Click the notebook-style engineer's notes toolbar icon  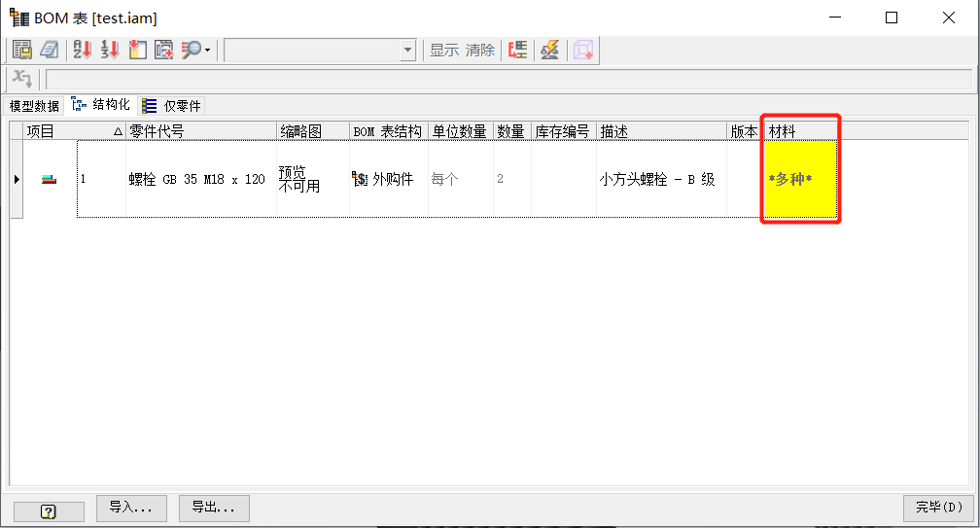50,50
